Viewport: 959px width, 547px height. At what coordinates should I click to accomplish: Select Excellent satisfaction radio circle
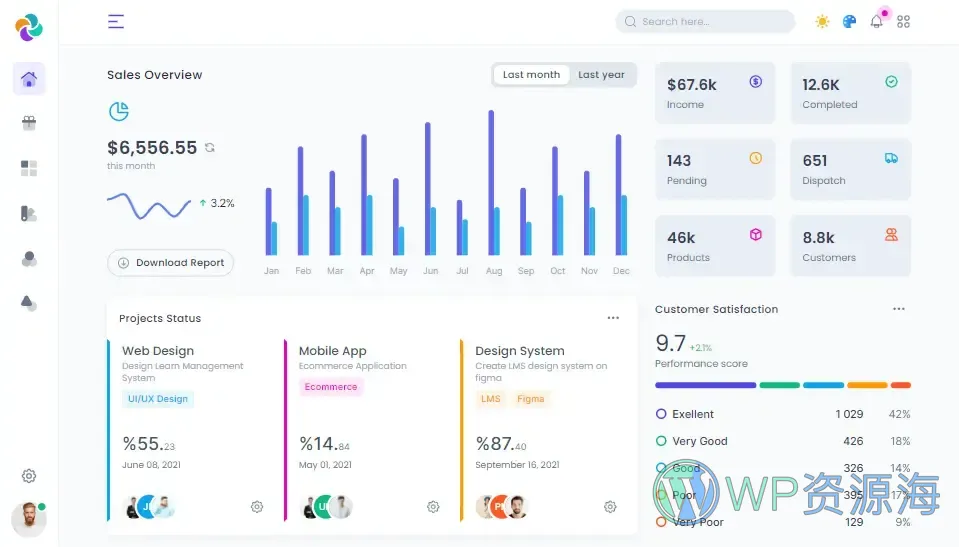(661, 414)
